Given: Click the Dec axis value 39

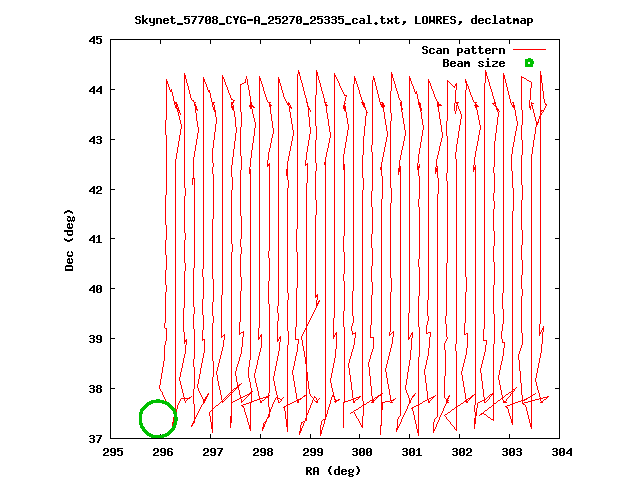Looking at the screenshot, I should tap(96, 339).
